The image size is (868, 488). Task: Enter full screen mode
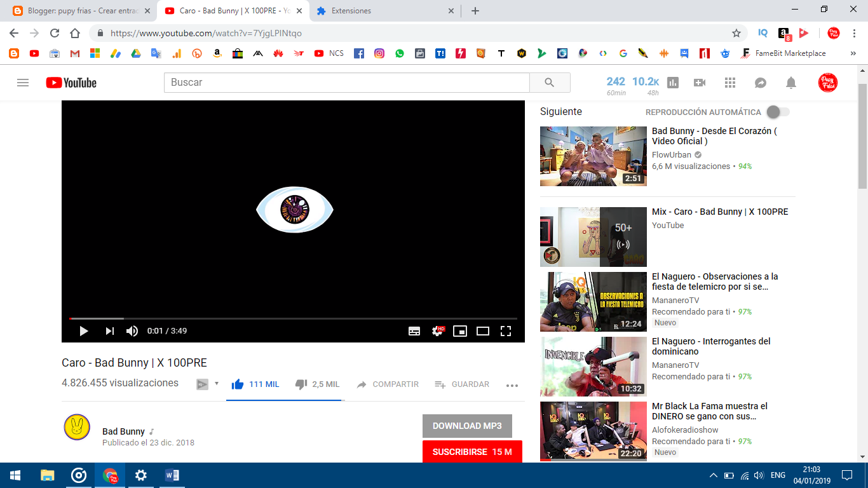506,331
